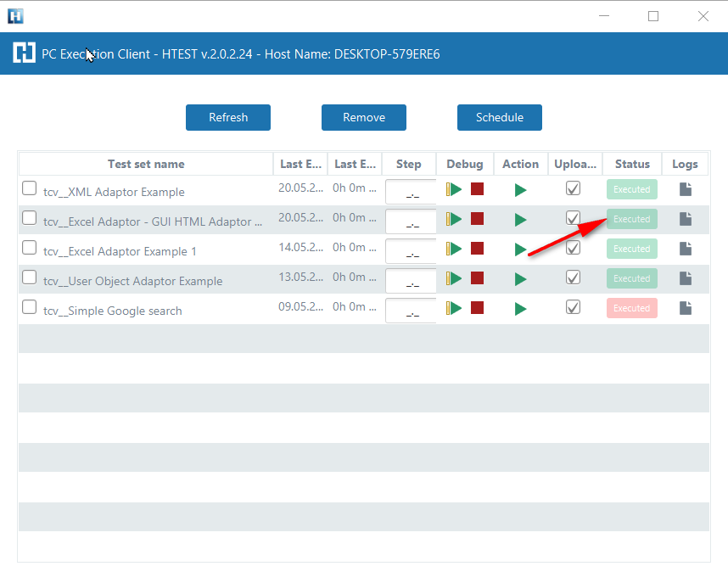Click the Refresh button

point(228,118)
